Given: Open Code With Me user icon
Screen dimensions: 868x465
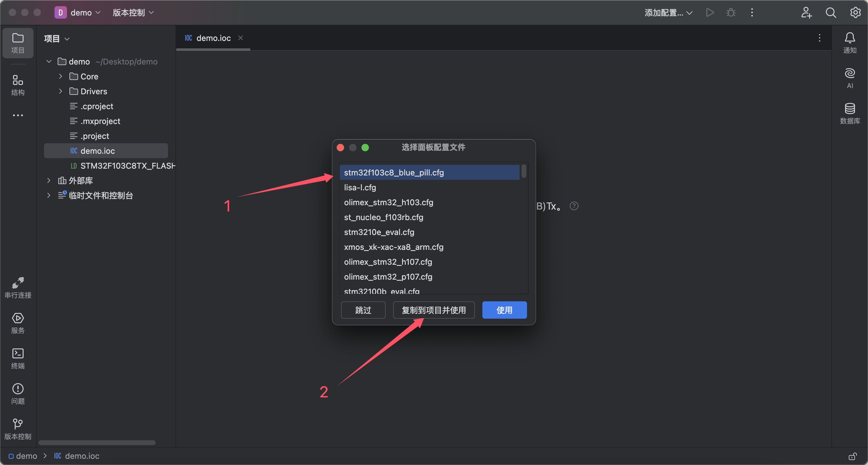Looking at the screenshot, I should coord(806,13).
